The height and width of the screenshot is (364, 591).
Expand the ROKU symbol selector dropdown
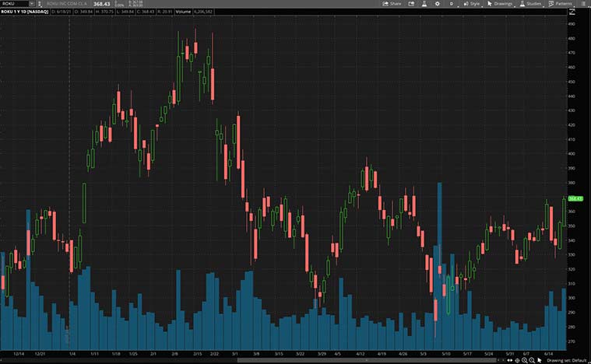pyautogui.click(x=31, y=4)
